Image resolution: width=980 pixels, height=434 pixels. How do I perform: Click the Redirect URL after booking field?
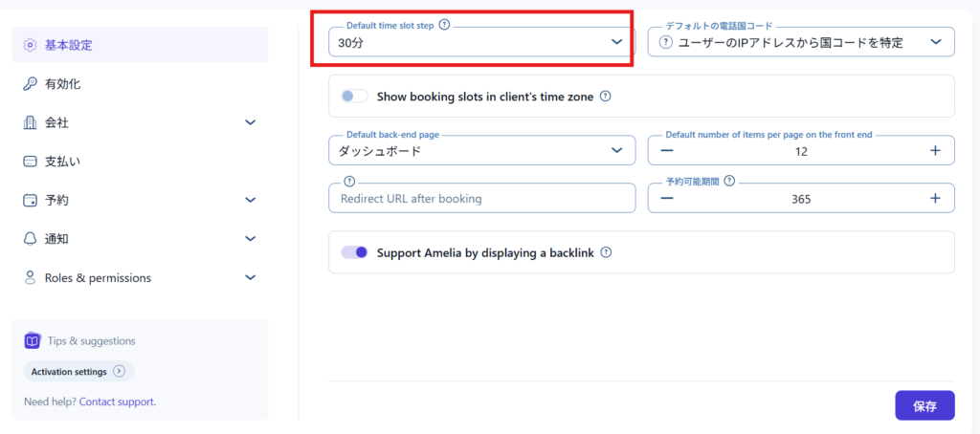click(x=481, y=199)
